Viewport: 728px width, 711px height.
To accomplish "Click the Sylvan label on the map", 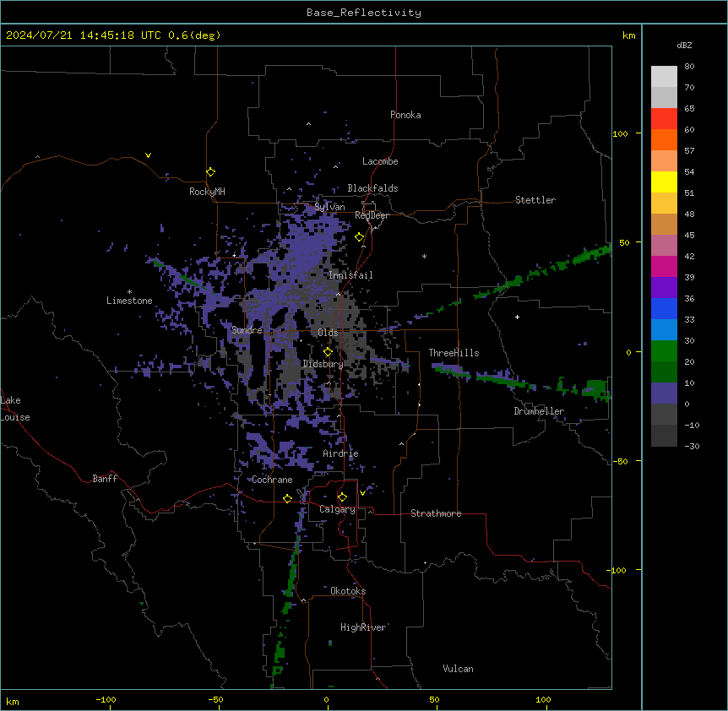I will point(329,207).
